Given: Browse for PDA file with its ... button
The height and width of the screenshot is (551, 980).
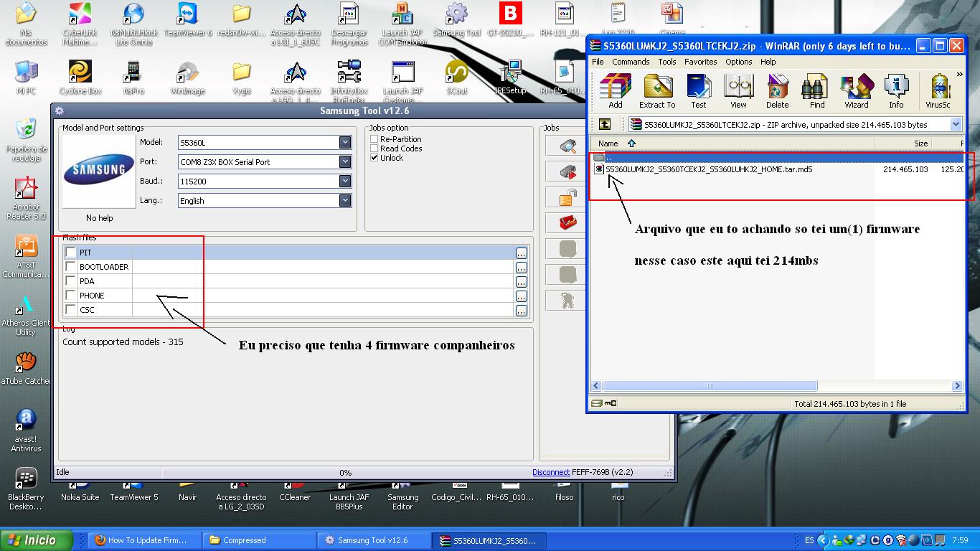Looking at the screenshot, I should (521, 281).
